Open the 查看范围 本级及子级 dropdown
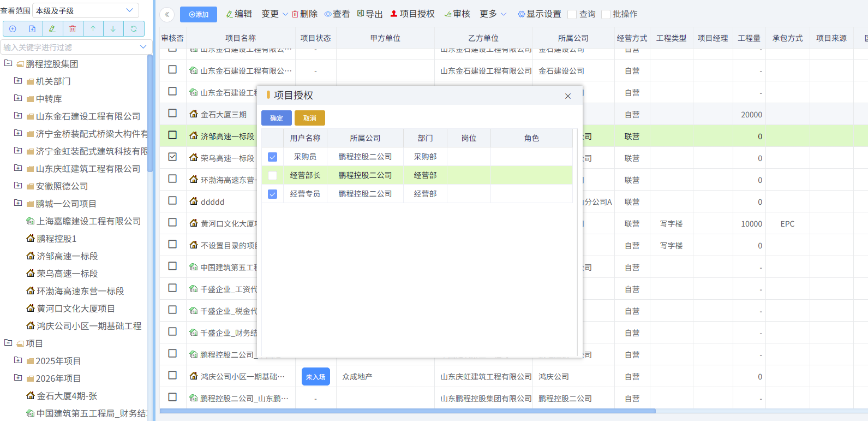The height and width of the screenshot is (421, 868). [x=86, y=10]
